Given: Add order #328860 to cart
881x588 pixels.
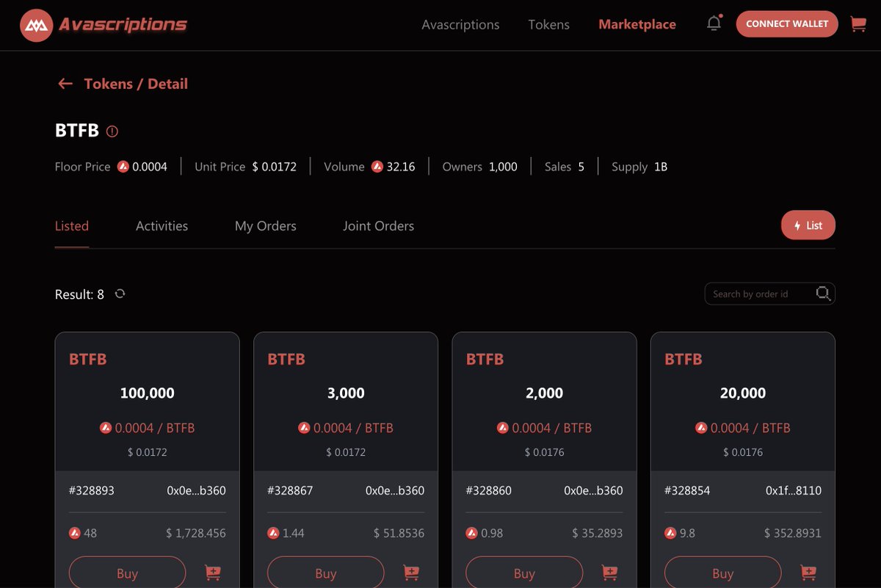Looking at the screenshot, I should click(609, 573).
